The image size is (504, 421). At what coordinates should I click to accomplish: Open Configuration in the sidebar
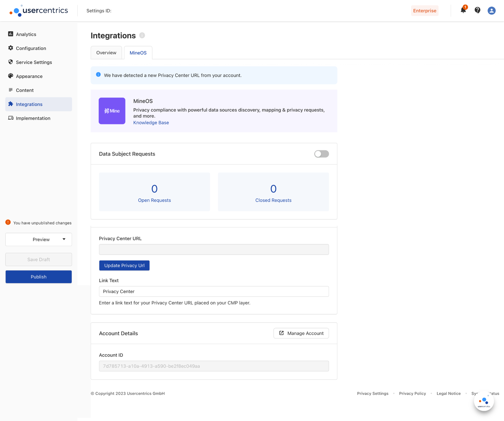point(39,48)
